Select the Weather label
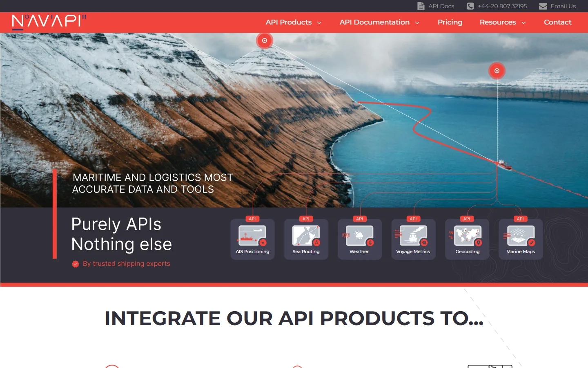 click(x=359, y=251)
